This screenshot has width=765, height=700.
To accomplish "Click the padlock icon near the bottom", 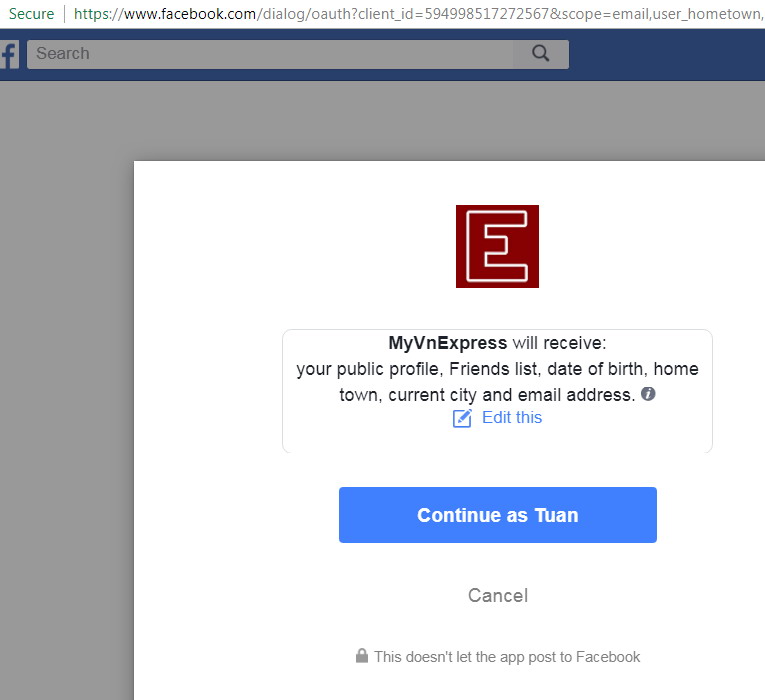I will pyautogui.click(x=362, y=656).
